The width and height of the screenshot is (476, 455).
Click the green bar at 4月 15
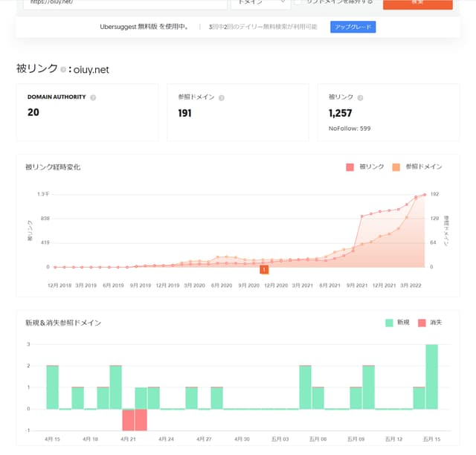[53, 387]
